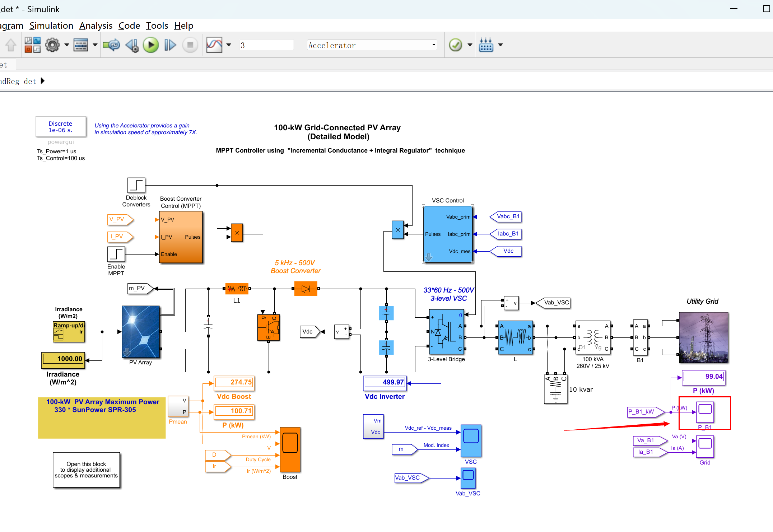
Task: Open the Library Browser icon
Action: 32,45
